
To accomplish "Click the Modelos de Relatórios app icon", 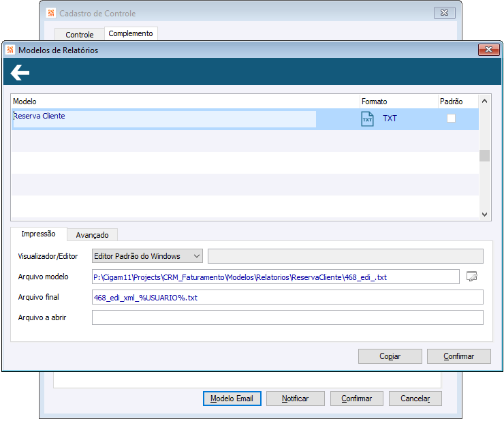I will click(x=10, y=50).
